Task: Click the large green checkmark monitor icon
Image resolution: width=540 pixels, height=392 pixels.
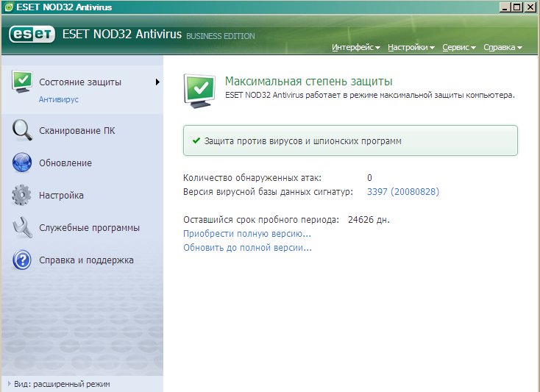Action: click(200, 90)
